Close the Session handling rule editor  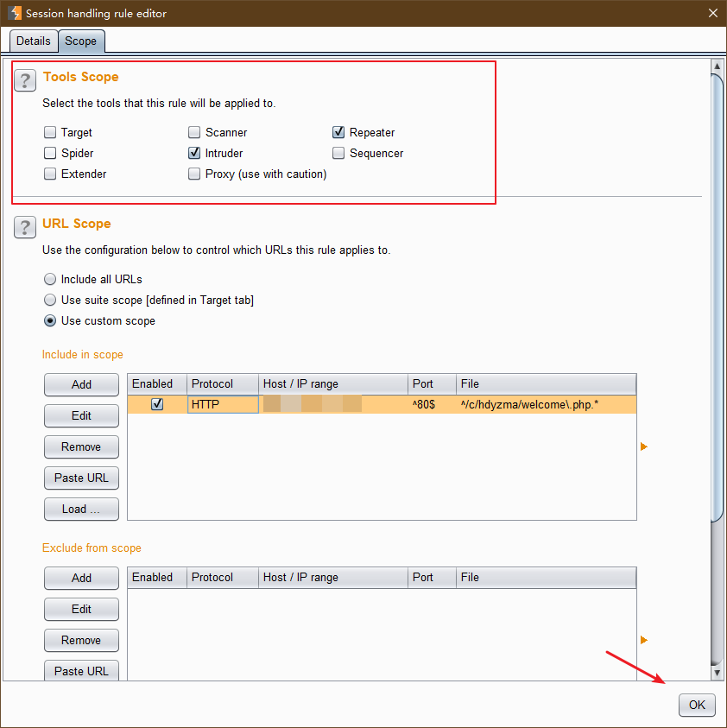point(712,13)
